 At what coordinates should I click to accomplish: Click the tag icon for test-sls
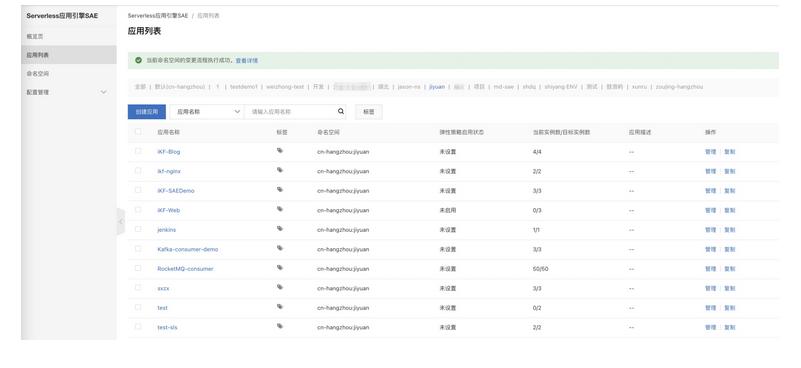tap(280, 326)
